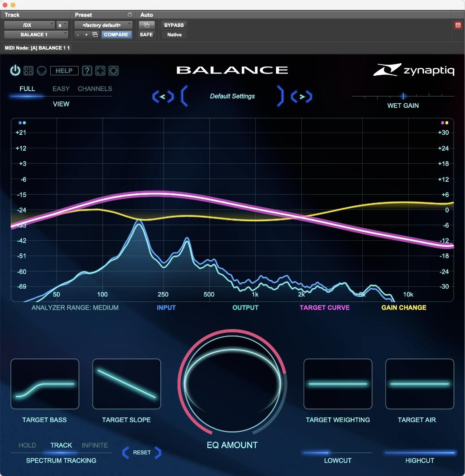Set spectrum tracking to TRACK
Viewport: 465px width, 476px height.
coord(61,445)
